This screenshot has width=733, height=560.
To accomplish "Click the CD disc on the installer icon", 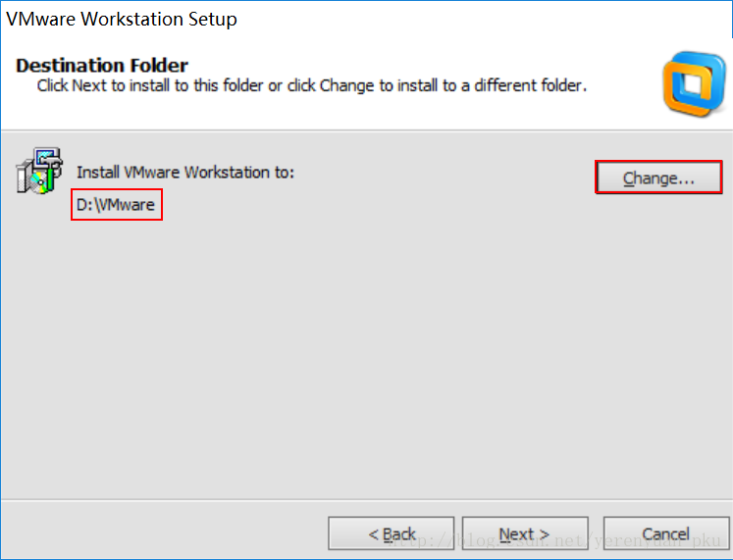I will (x=37, y=182).
